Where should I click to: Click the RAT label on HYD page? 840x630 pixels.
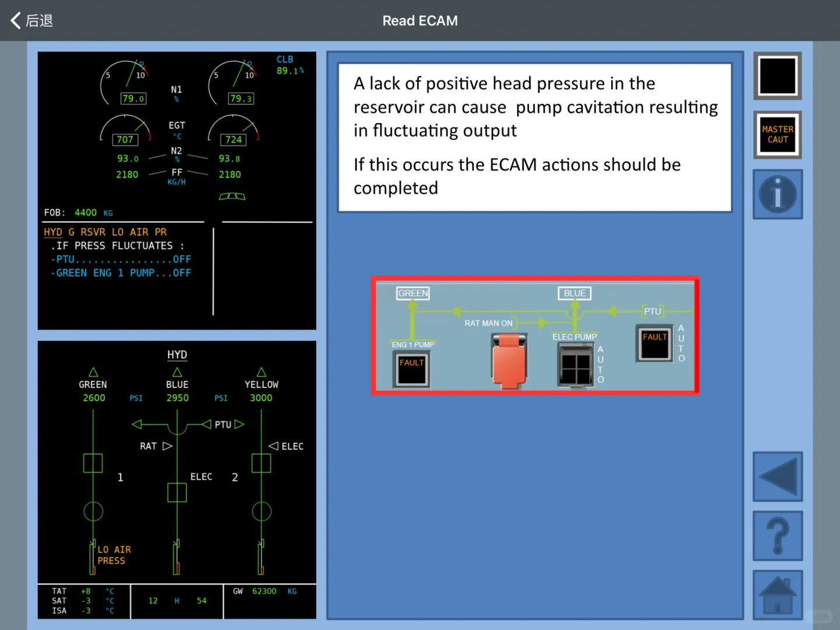(x=148, y=446)
